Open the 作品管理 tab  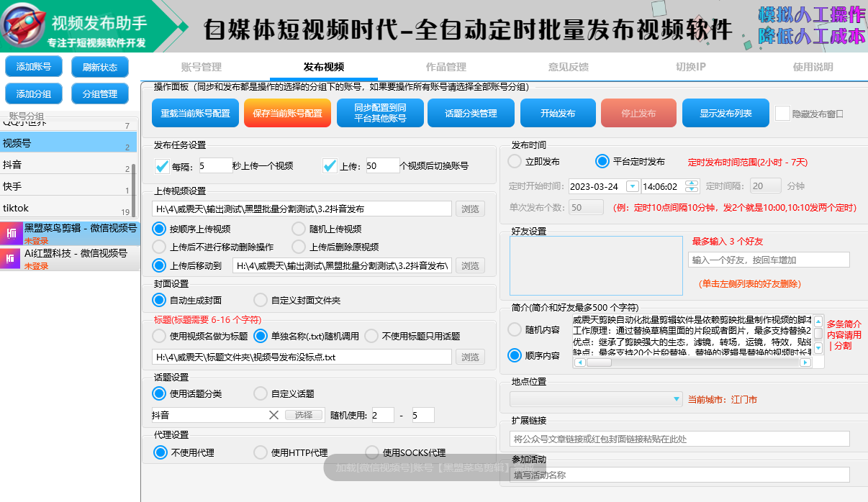(x=446, y=67)
